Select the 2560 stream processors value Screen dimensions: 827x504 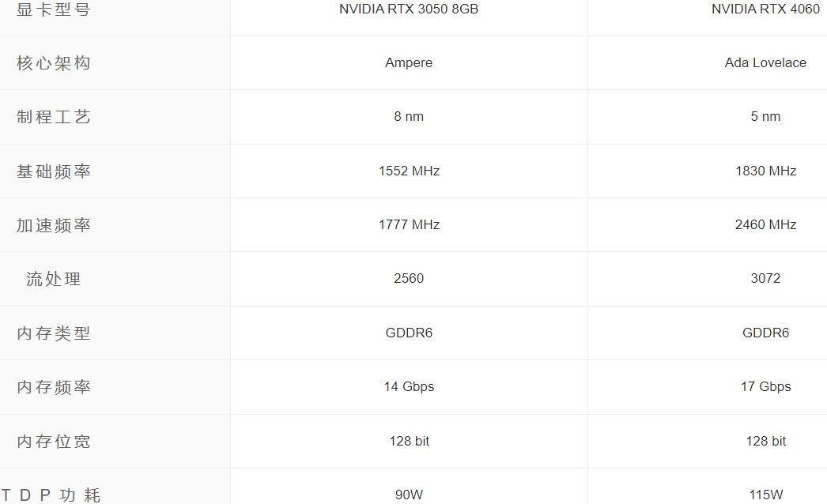click(x=409, y=279)
